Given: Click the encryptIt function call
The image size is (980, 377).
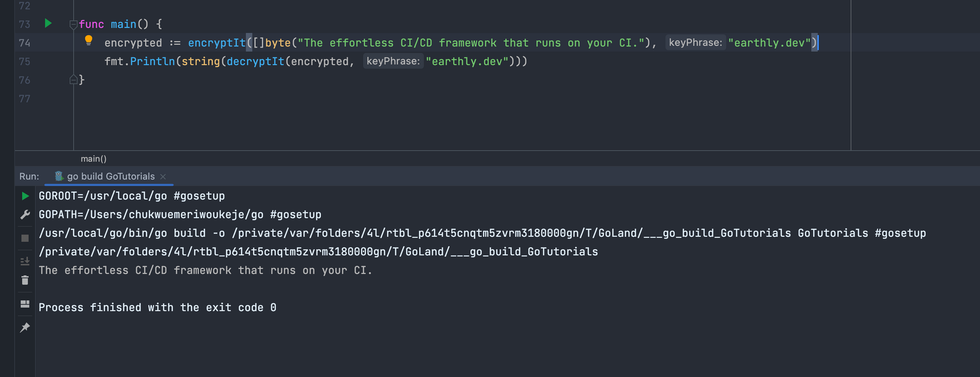Looking at the screenshot, I should 217,43.
